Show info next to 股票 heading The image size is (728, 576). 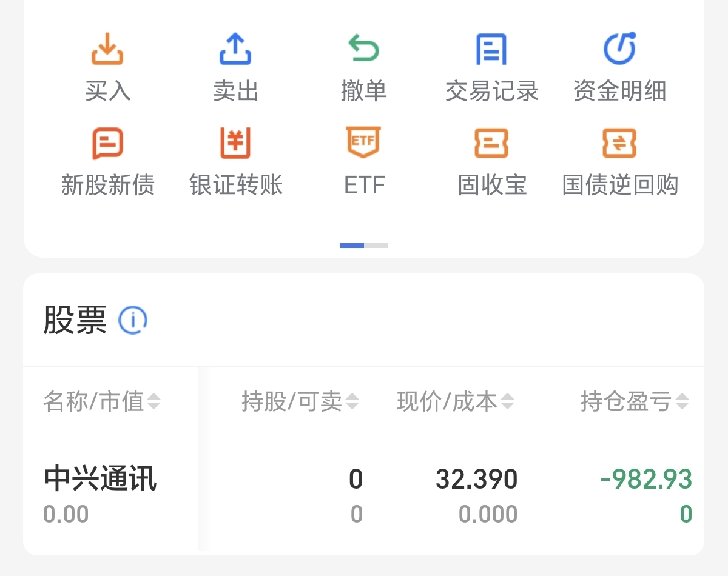(133, 320)
